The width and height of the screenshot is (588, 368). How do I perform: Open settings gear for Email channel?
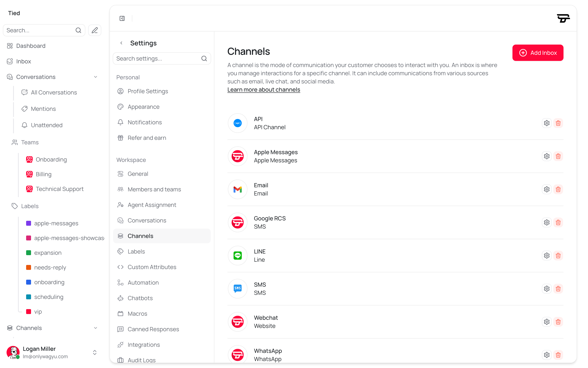(x=546, y=189)
